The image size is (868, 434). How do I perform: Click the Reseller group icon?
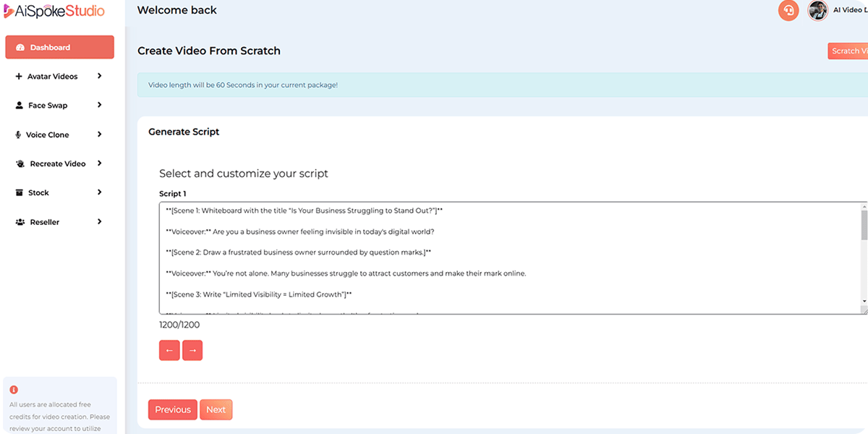(20, 223)
